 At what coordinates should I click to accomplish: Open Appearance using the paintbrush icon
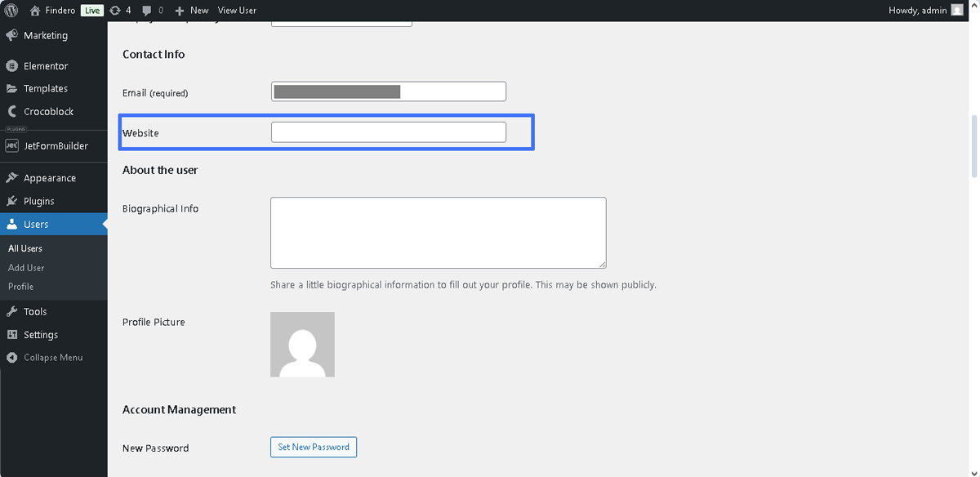pyautogui.click(x=11, y=177)
